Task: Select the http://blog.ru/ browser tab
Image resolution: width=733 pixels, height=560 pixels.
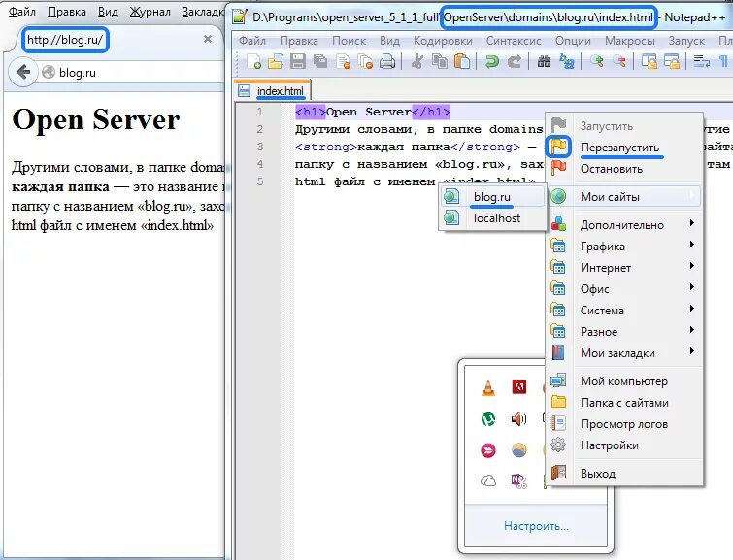Action: click(x=115, y=39)
